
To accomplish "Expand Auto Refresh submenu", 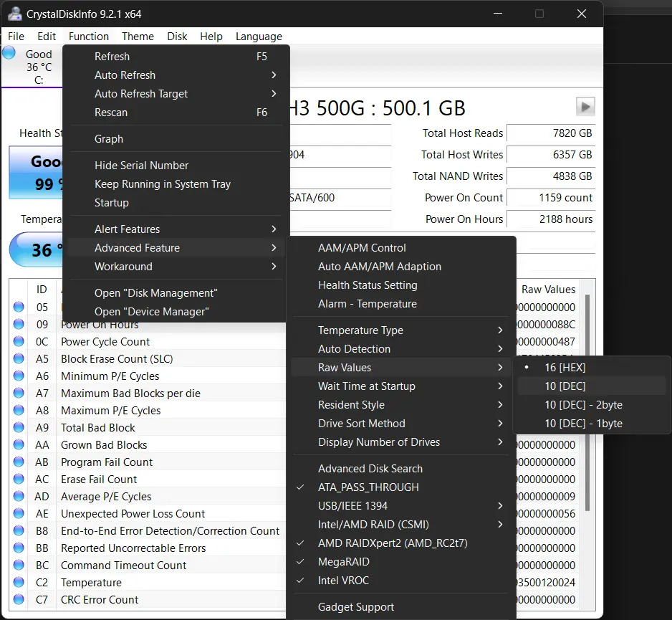I will pyautogui.click(x=176, y=75).
